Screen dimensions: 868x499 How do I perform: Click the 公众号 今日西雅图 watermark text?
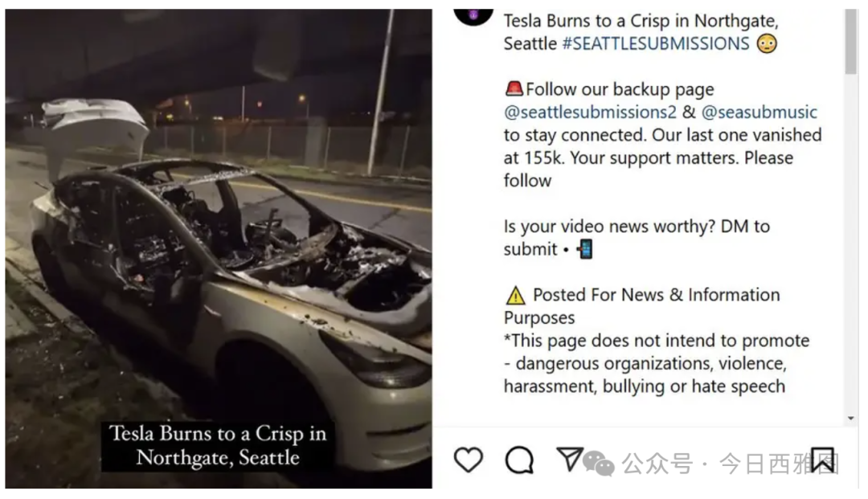730,464
